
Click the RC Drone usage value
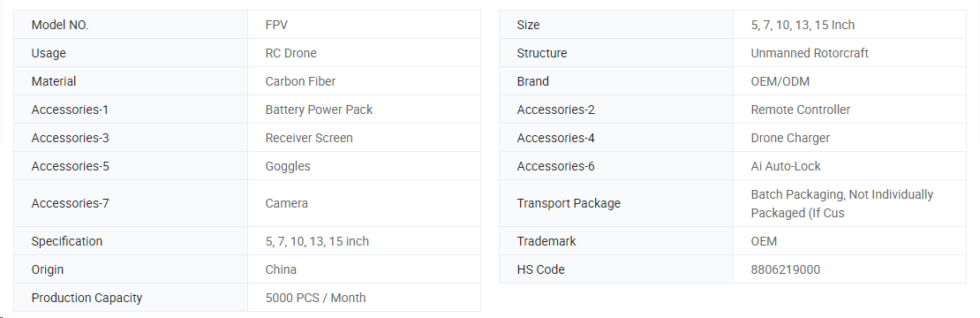point(290,53)
